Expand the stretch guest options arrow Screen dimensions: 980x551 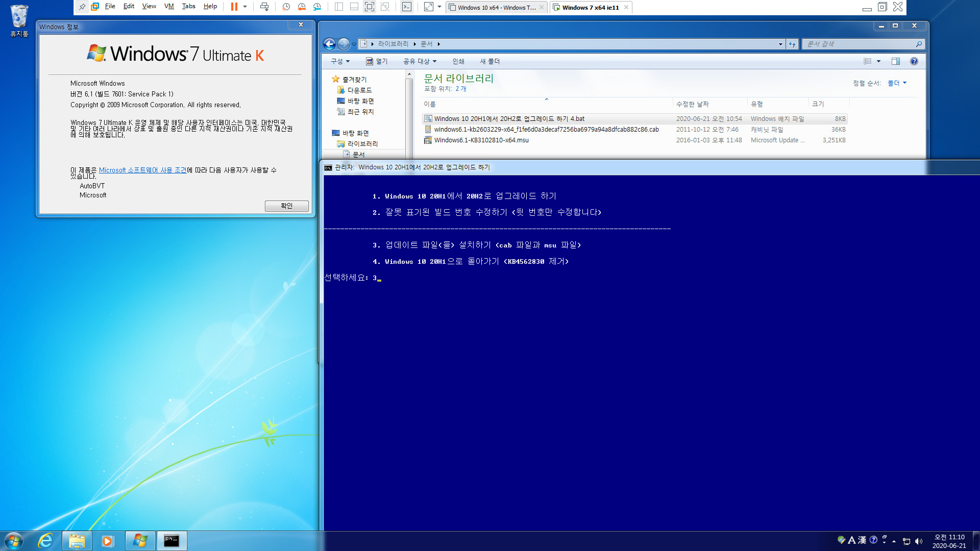[x=439, y=7]
